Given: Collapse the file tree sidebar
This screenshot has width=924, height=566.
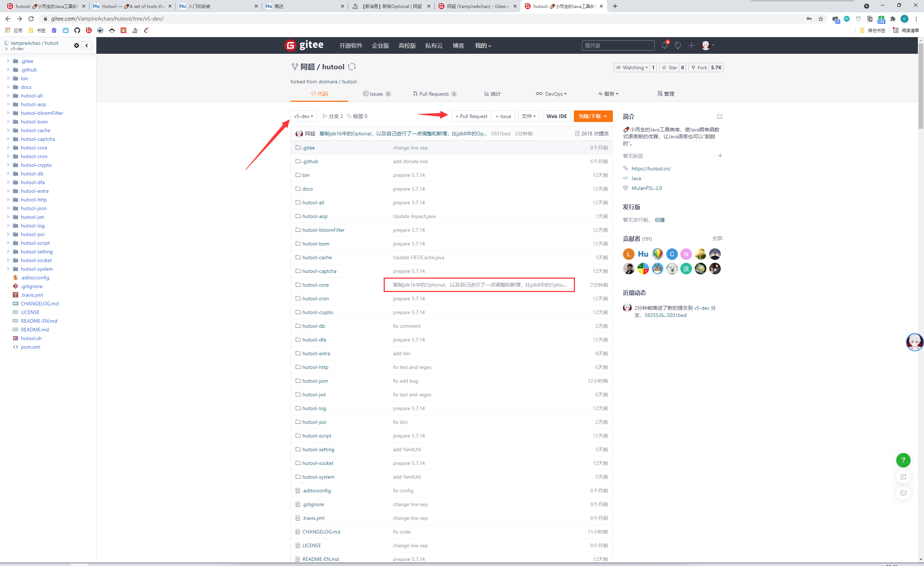Looking at the screenshot, I should 87,45.
